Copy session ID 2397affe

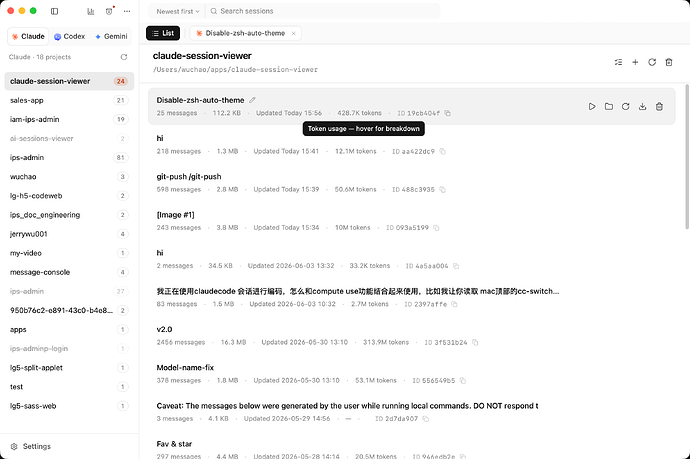(454, 305)
